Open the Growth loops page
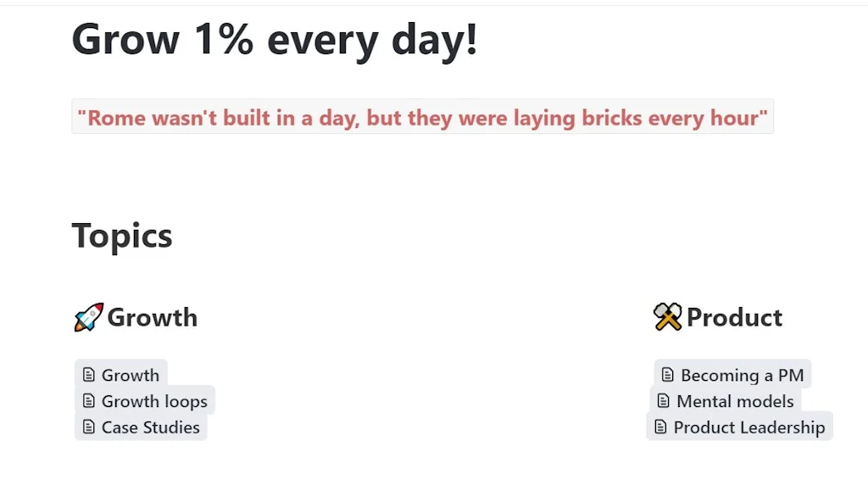This screenshot has height=497, width=868. coord(154,401)
